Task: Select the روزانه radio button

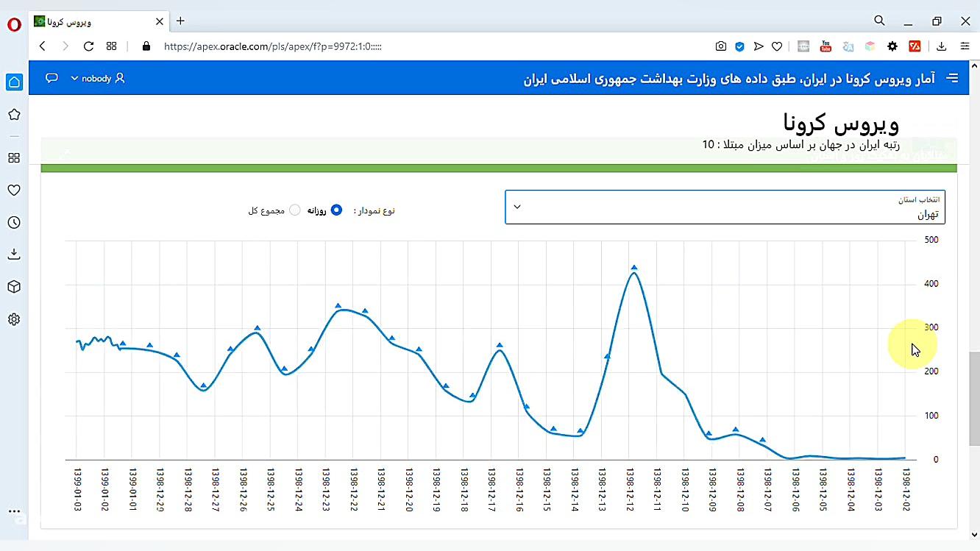Action: click(x=335, y=210)
